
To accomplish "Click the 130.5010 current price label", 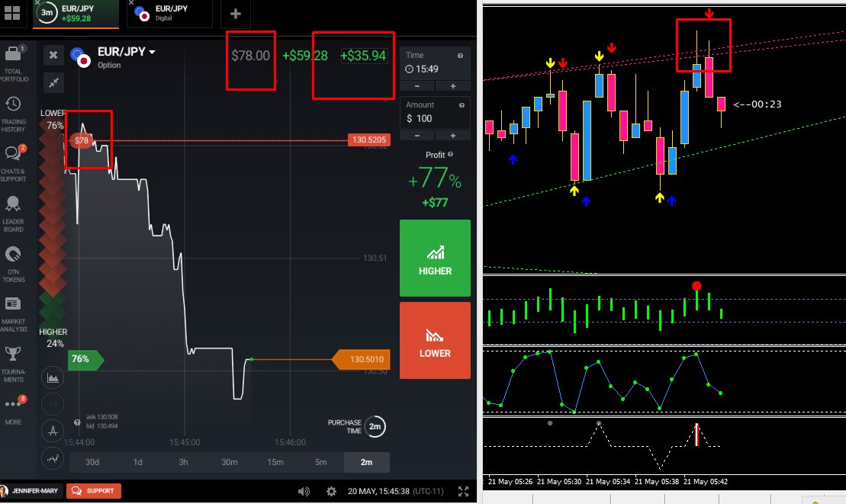I will pyautogui.click(x=362, y=360).
